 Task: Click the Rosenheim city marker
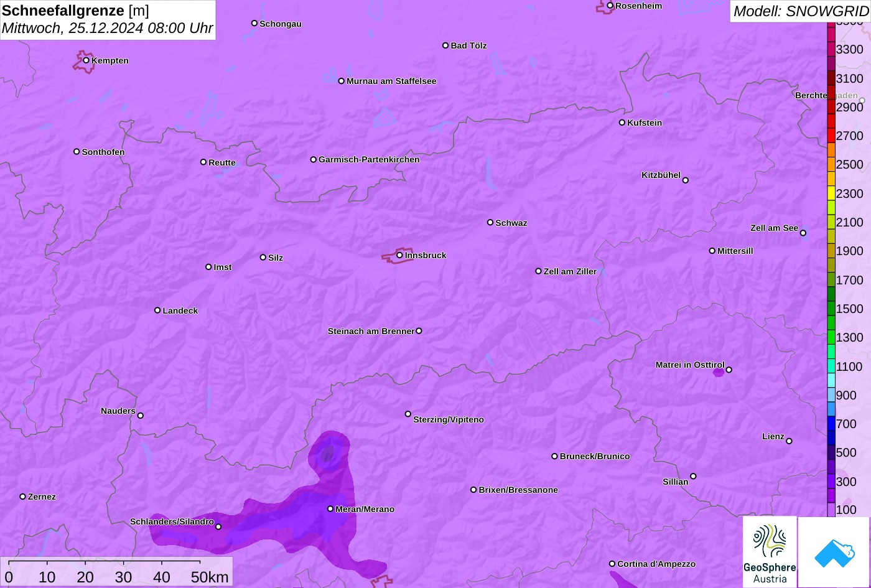pyautogui.click(x=610, y=6)
